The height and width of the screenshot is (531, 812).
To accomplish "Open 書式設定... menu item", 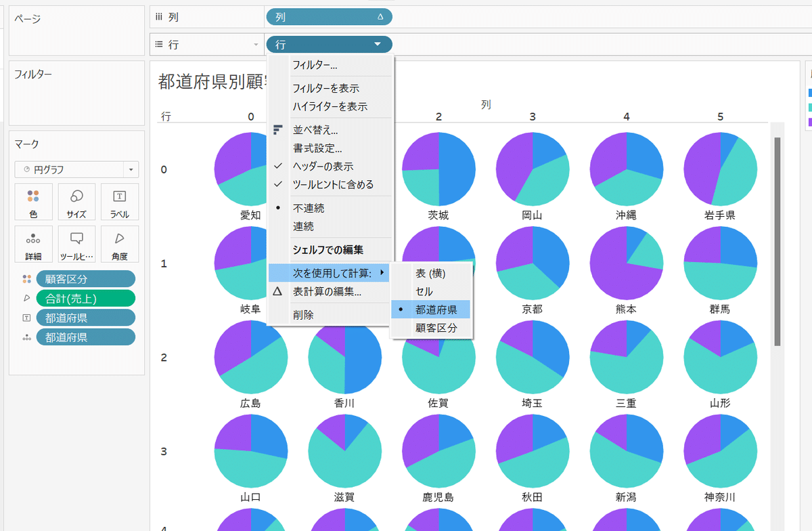I will click(330, 148).
